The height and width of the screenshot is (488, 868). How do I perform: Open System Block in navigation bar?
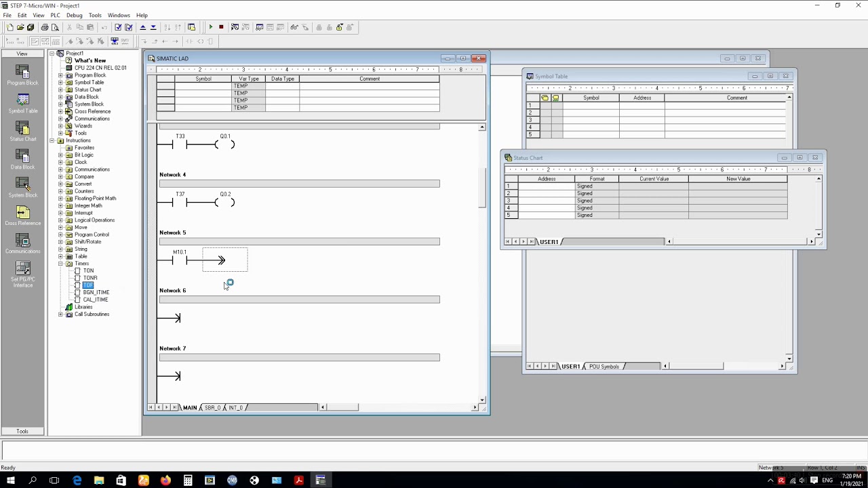(x=22, y=188)
